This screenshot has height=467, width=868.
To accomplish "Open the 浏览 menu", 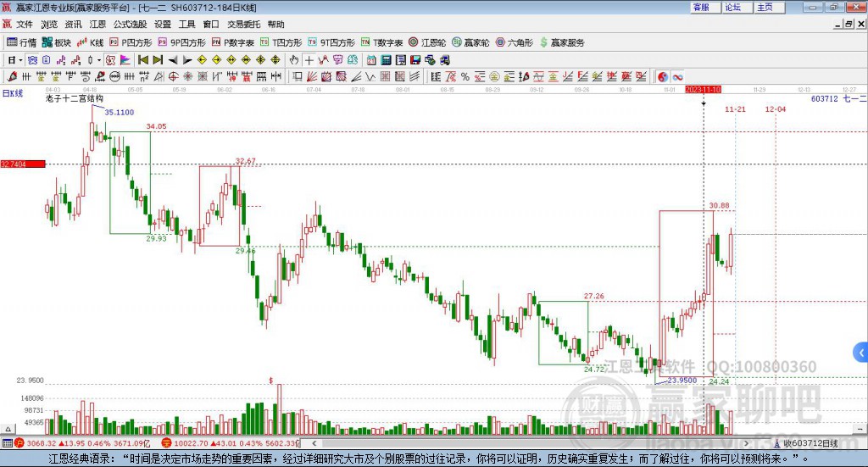I will tap(48, 25).
